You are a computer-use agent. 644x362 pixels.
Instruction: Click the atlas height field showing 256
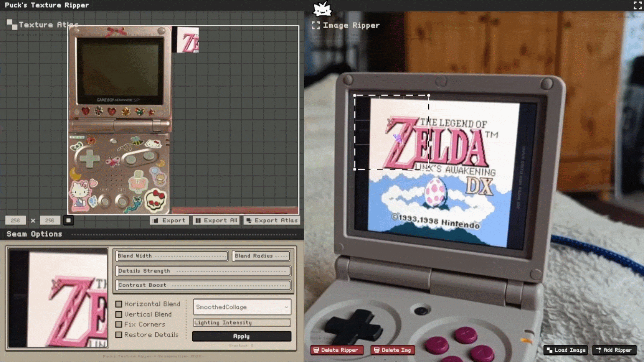pos(50,220)
